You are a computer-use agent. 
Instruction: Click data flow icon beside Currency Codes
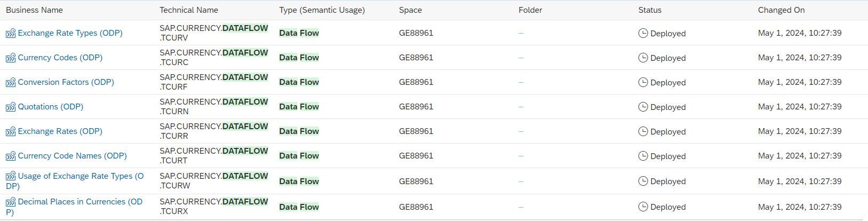click(x=11, y=58)
